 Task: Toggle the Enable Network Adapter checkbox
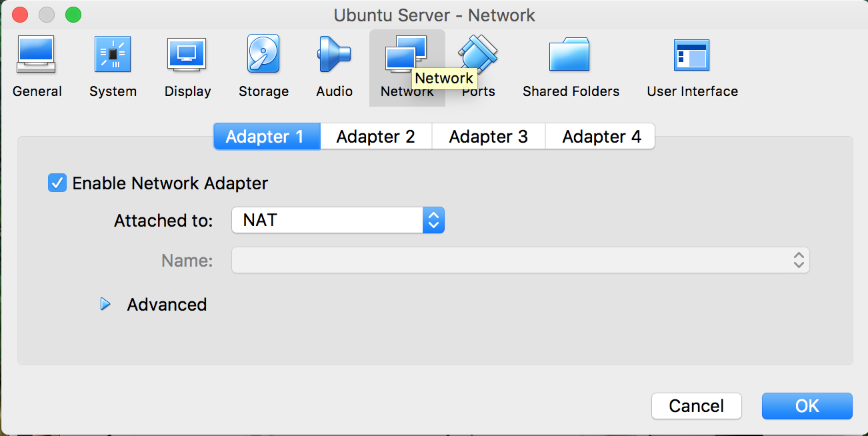tap(57, 183)
